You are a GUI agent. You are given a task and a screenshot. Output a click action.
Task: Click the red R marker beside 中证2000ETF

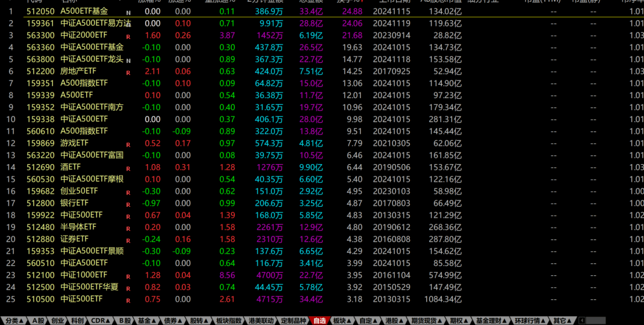click(x=128, y=37)
